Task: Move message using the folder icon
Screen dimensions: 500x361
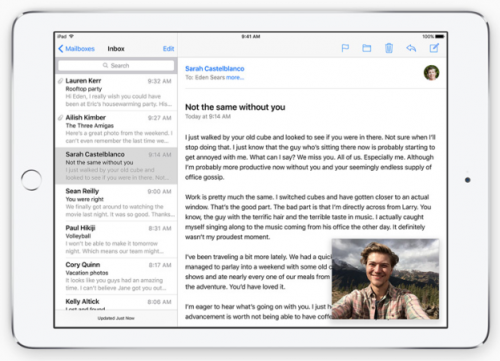Action: pyautogui.click(x=367, y=48)
